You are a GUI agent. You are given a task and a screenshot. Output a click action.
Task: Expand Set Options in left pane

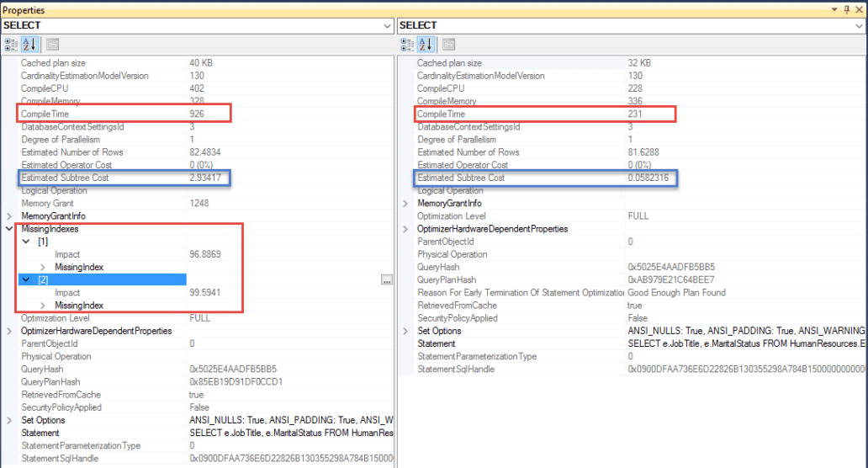coord(9,420)
